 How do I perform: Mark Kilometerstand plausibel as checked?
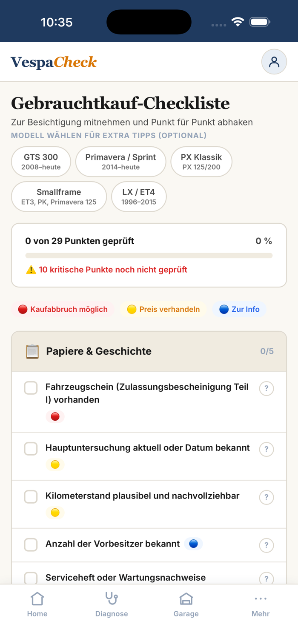point(31,497)
